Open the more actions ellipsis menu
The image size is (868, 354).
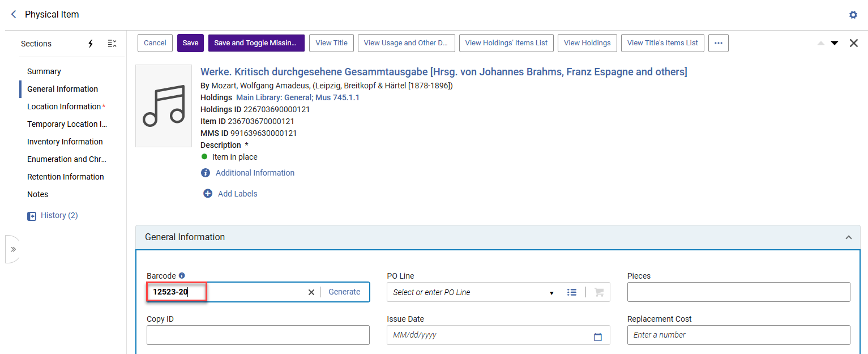tap(719, 43)
